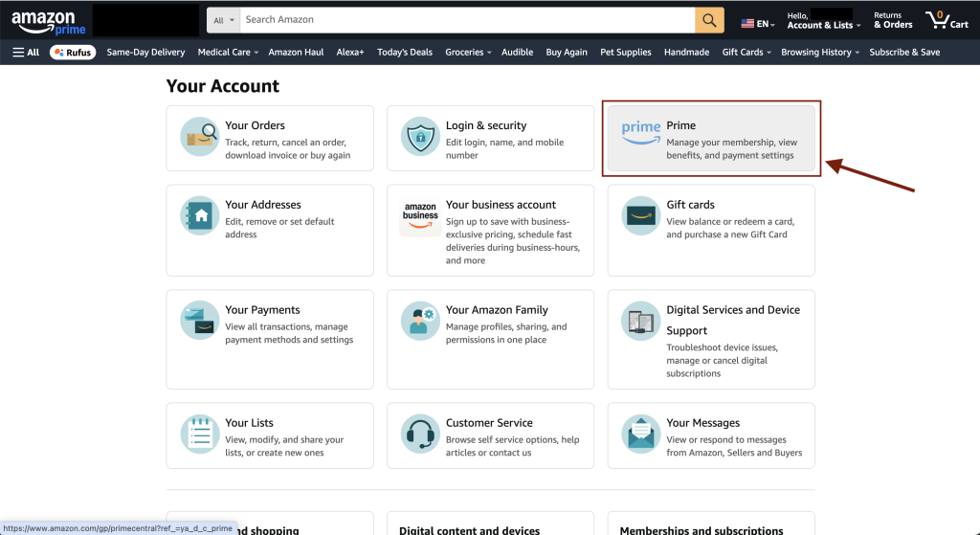Go to Returns & Orders

click(893, 21)
